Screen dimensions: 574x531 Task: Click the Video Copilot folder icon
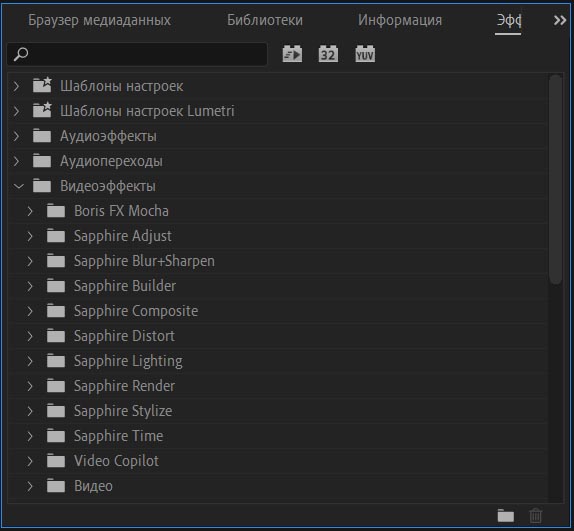coord(56,461)
